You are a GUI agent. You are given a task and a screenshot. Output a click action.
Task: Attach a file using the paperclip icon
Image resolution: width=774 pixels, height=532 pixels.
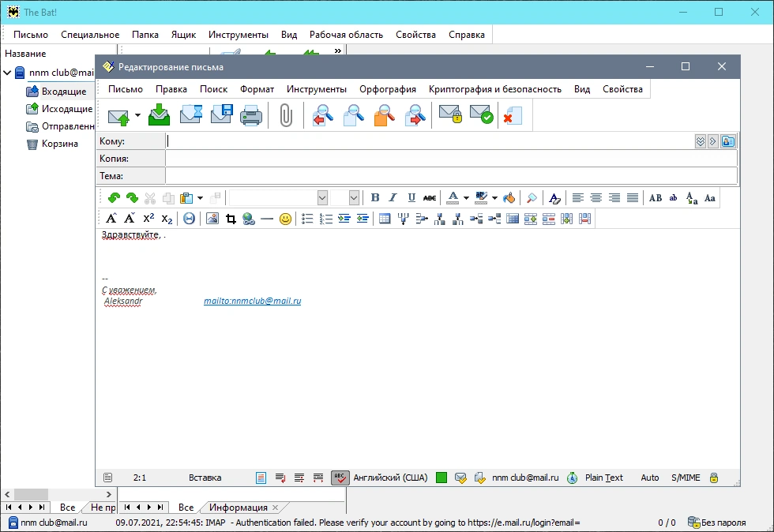click(286, 115)
